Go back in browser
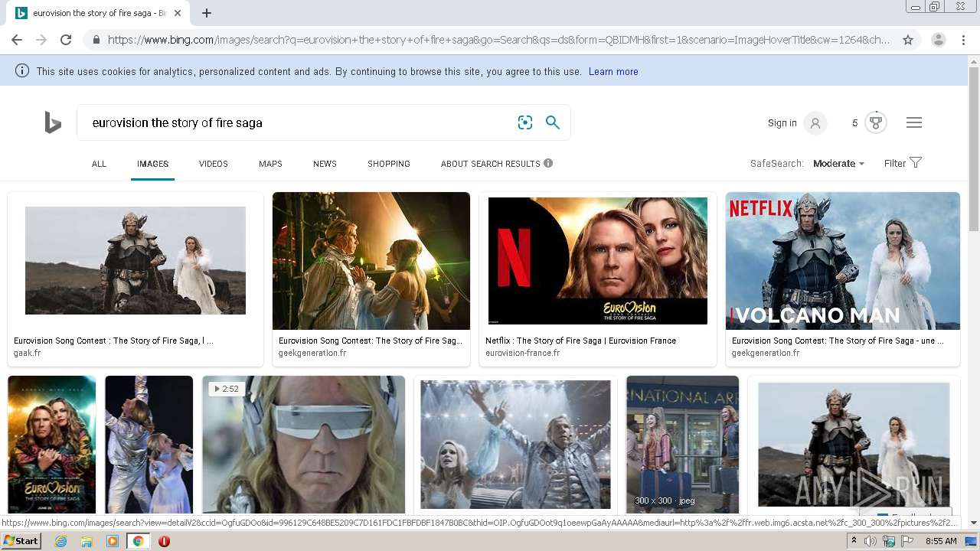This screenshot has height=551, width=980. [x=17, y=40]
